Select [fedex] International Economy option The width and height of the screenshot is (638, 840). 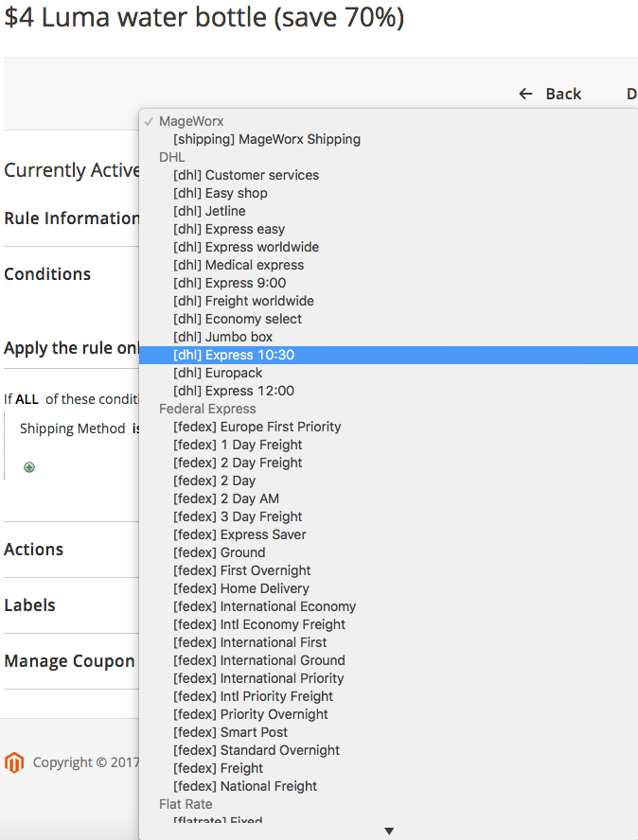389,606
